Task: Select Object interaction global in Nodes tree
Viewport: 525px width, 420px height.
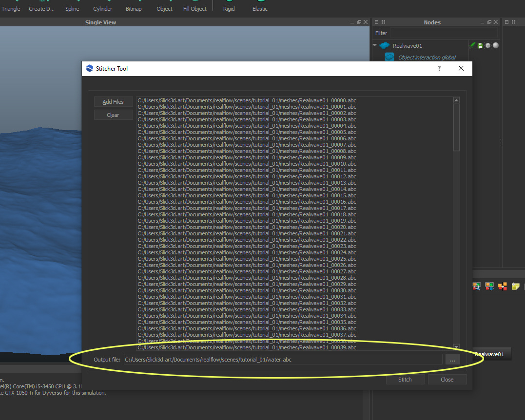Action: (x=427, y=57)
